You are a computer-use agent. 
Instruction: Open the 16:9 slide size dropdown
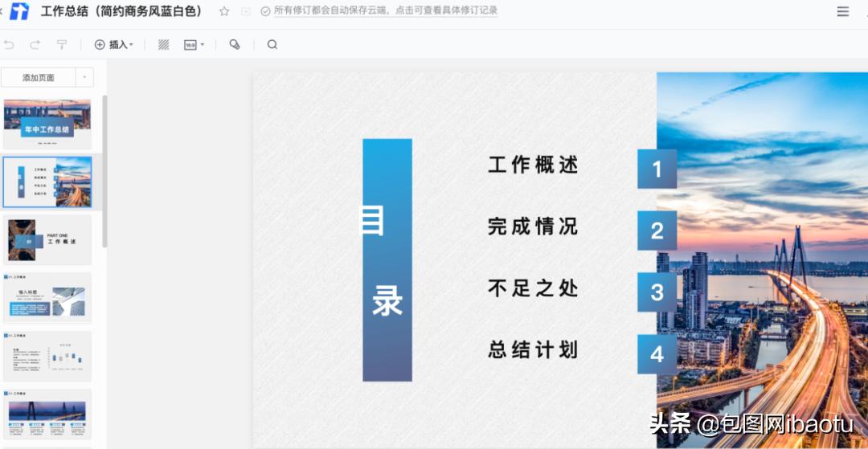click(194, 45)
